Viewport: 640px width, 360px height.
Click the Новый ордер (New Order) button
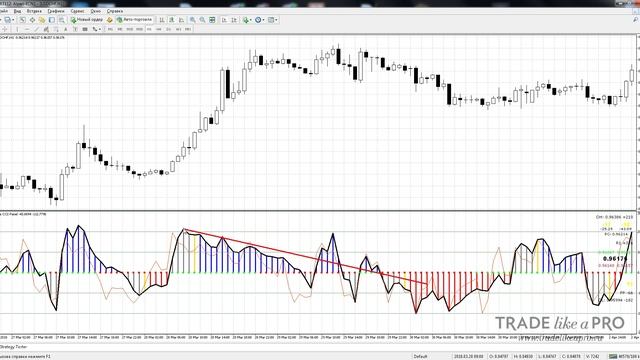pyautogui.click(x=87, y=20)
